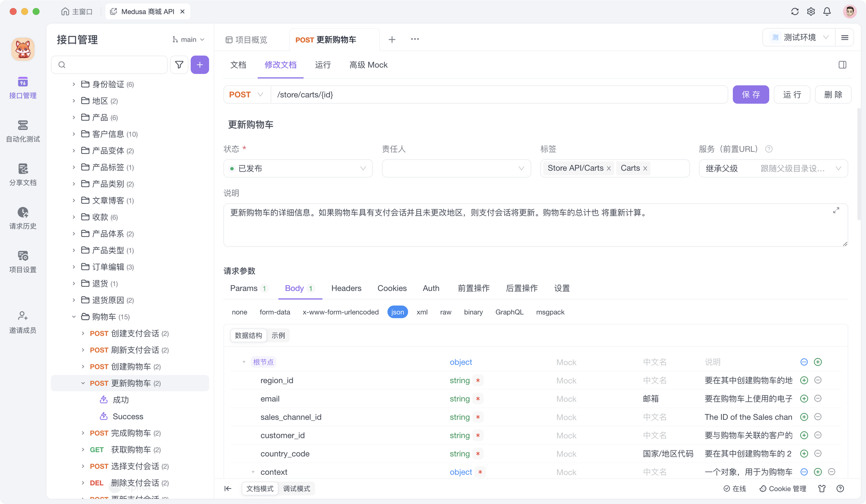Open the 接口管理 panel in sidebar
This screenshot has height=504, width=866.
coord(23,88)
